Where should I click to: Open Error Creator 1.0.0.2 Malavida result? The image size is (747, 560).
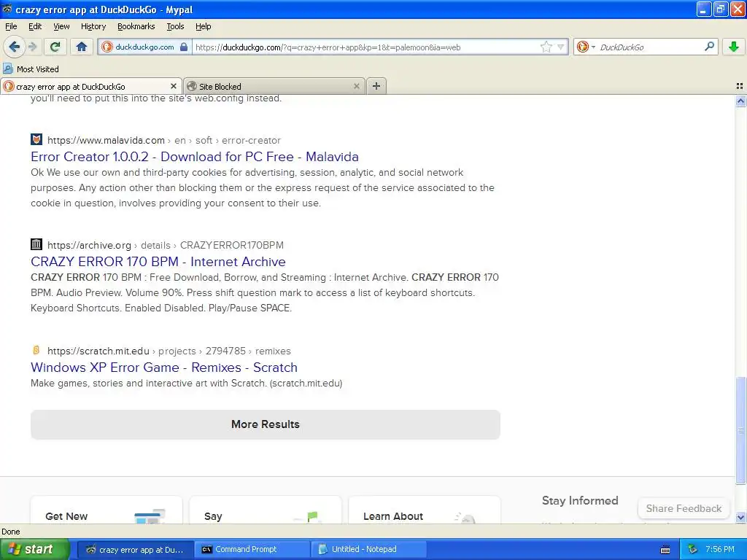[x=194, y=157]
